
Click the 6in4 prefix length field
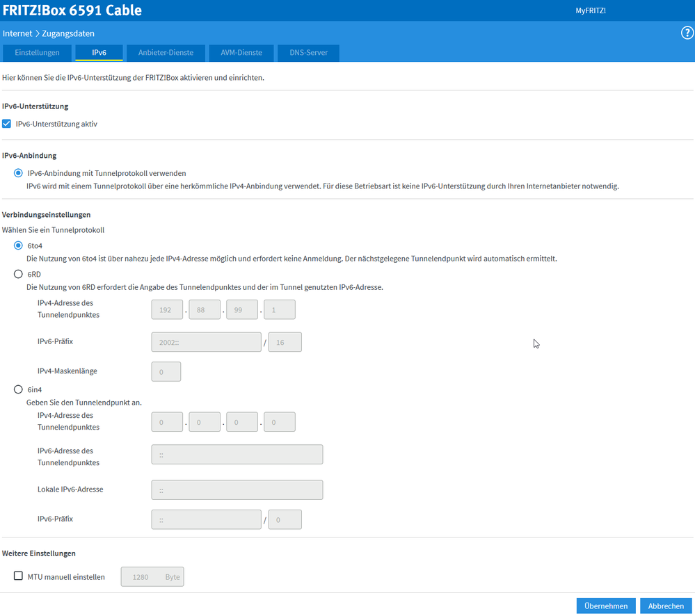click(285, 519)
